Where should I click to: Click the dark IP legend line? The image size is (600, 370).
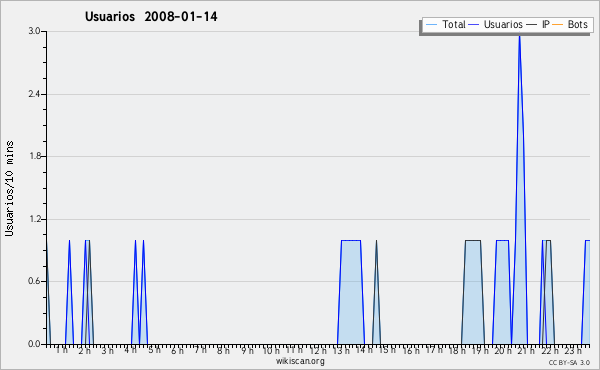pyautogui.click(x=532, y=25)
